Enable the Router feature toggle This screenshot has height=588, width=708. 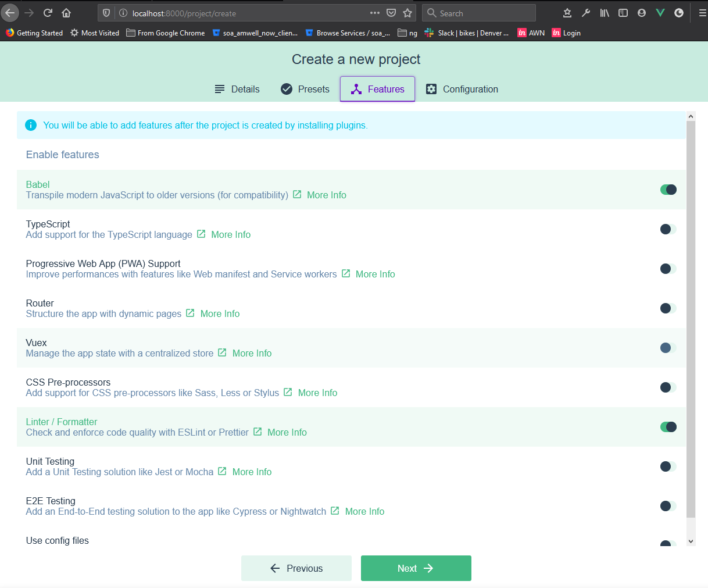tap(668, 308)
